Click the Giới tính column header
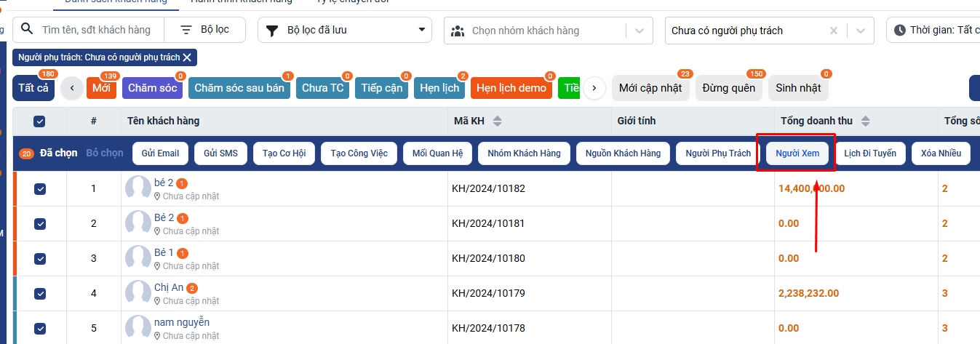 click(636, 121)
